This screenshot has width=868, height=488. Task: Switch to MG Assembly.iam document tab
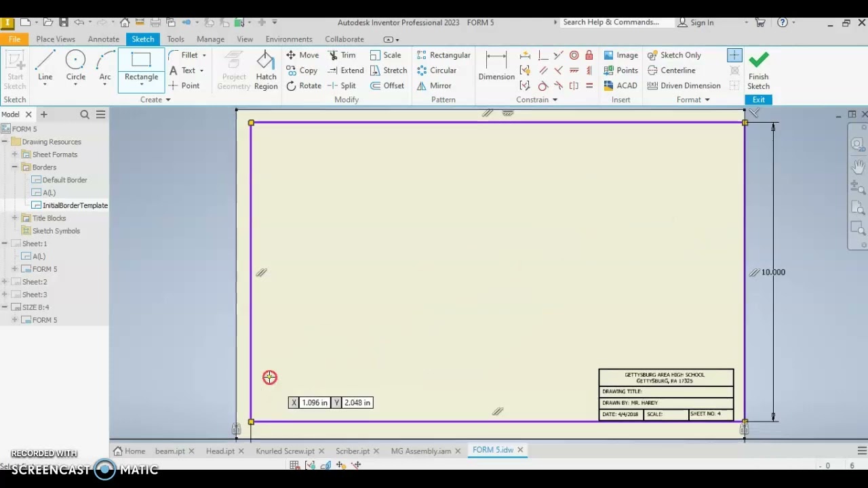tap(421, 451)
